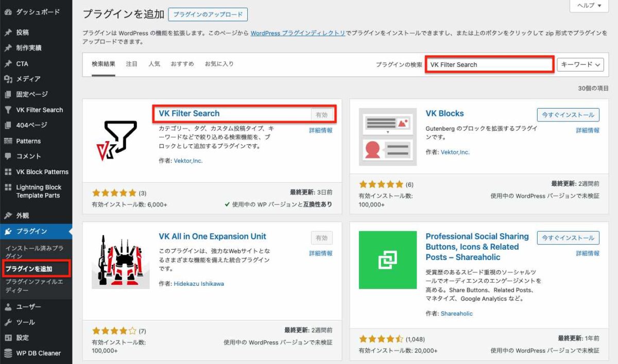Click the VK Block Patterns icon
The width and height of the screenshot is (618, 364).
tap(7, 171)
